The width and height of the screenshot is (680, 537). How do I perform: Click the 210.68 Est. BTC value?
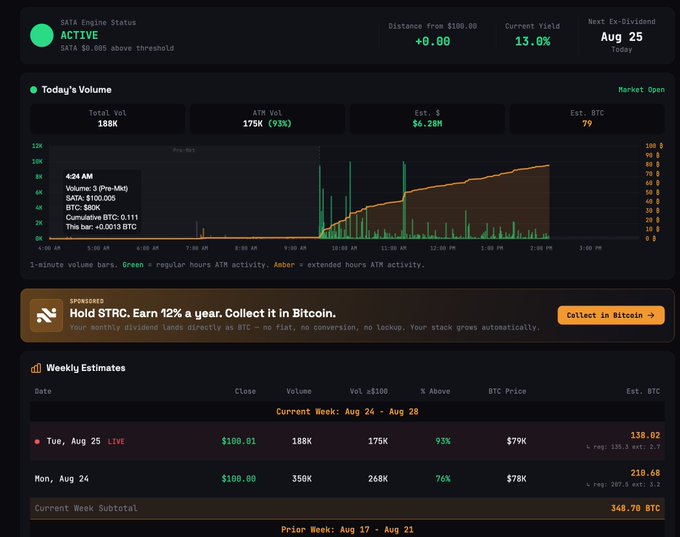pos(645,473)
